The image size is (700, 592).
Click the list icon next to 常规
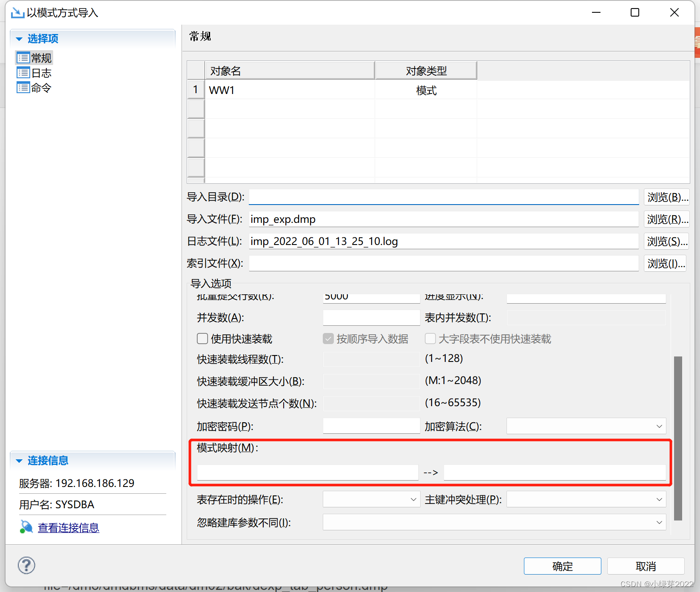tap(23, 57)
